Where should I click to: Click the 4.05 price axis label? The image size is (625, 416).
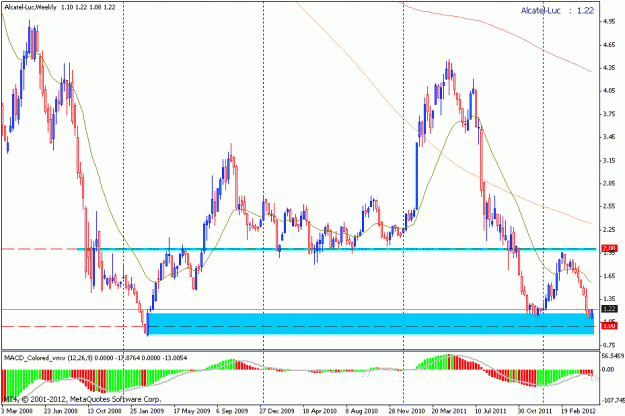pos(609,91)
